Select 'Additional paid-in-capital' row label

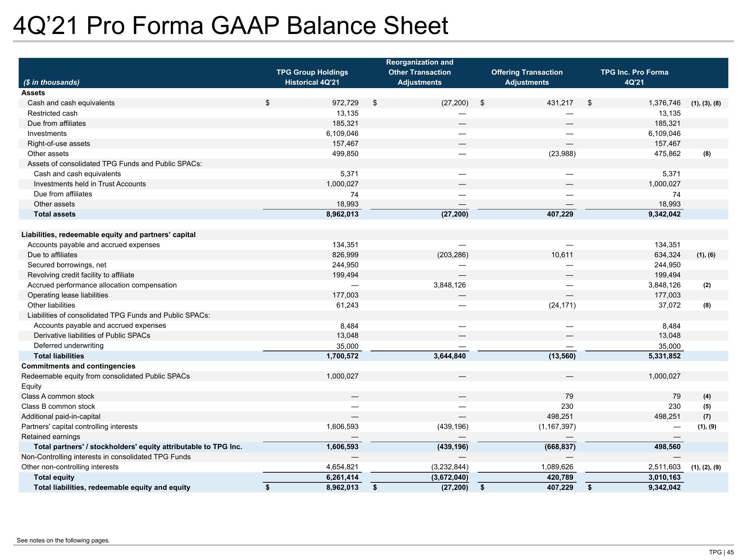pos(61,416)
